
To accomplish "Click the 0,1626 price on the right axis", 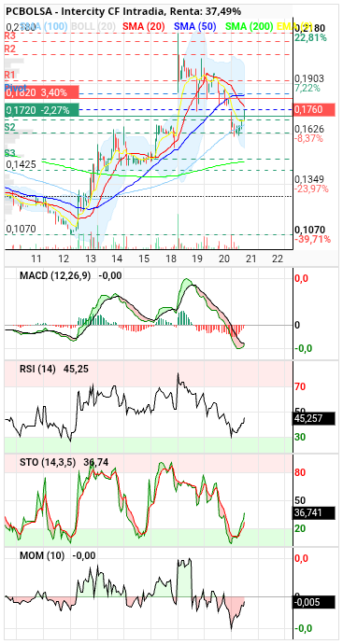I will coord(309,129).
